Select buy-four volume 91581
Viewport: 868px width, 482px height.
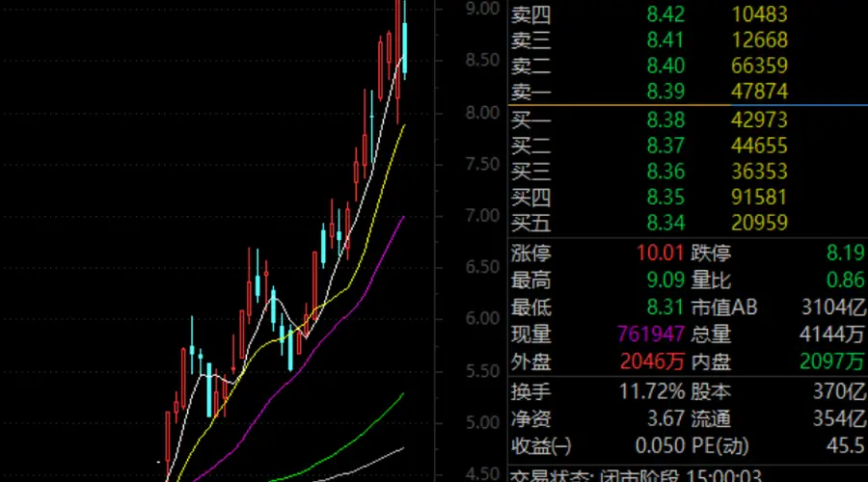pyautogui.click(x=760, y=198)
